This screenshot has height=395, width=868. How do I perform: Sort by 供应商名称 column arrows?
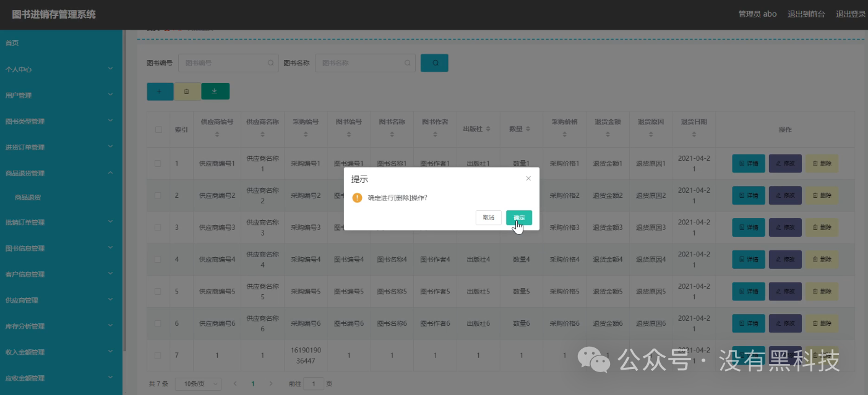click(262, 134)
